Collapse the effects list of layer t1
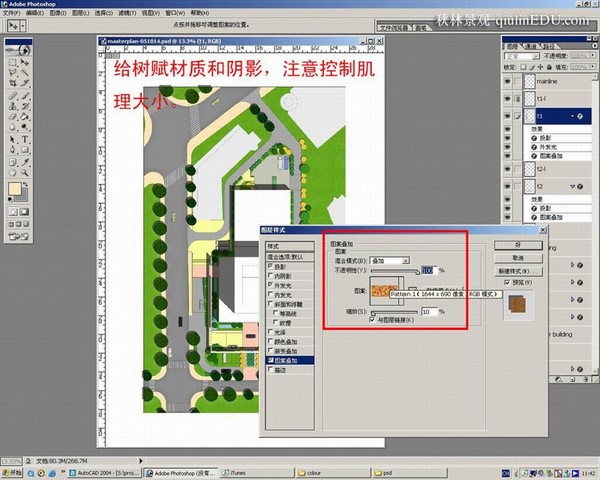The width and height of the screenshot is (600, 480). (x=573, y=116)
